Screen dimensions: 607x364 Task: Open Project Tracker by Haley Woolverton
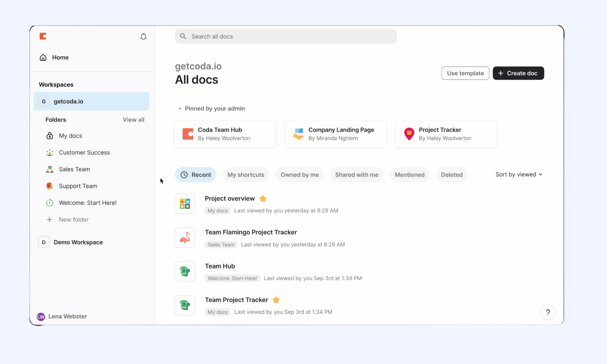(446, 134)
